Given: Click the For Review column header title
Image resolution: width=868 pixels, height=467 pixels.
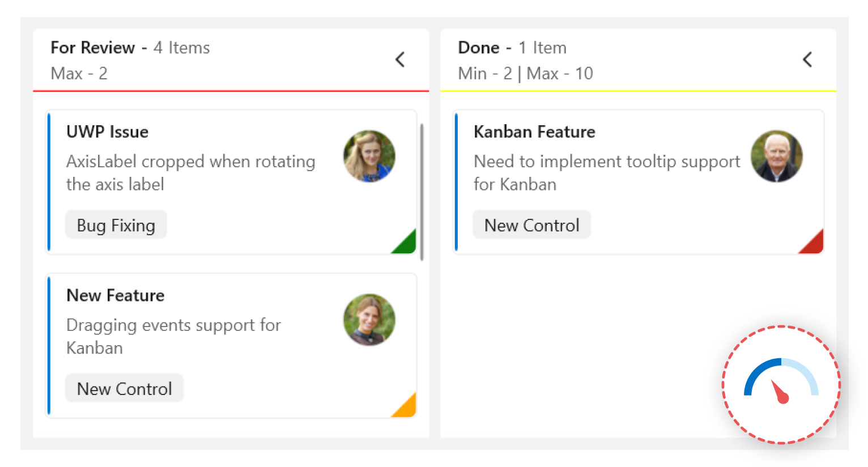Looking at the screenshot, I should (93, 48).
